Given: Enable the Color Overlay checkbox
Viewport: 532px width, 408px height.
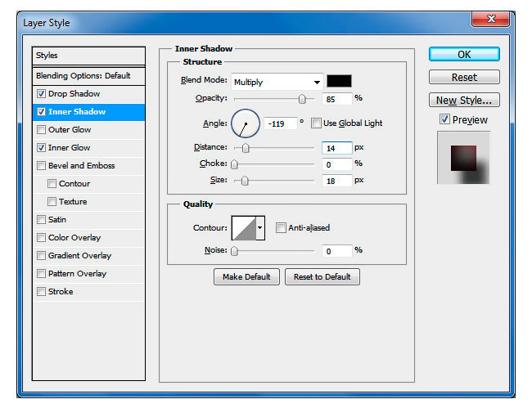Looking at the screenshot, I should 41,237.
